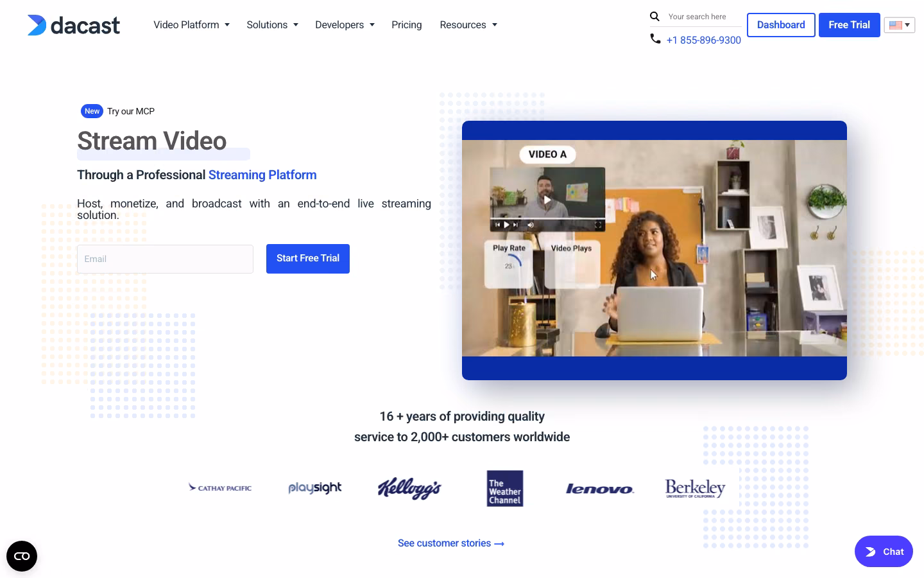Click the '16 + years of providing quality' text
924x578 pixels.
pyautogui.click(x=462, y=416)
